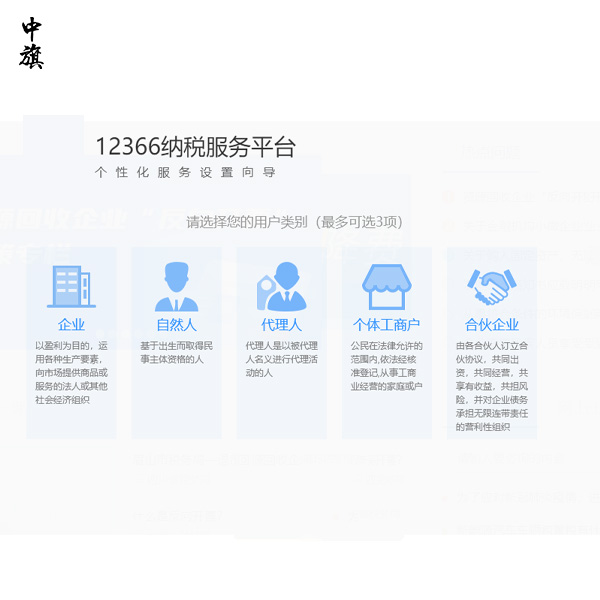Click the 中旗 calligraphy logo
The image size is (600, 600).
(32, 43)
